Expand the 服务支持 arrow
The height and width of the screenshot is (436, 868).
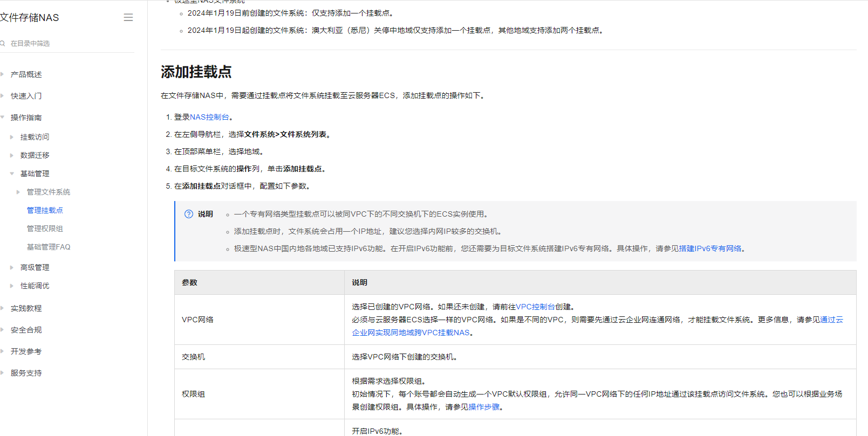click(2, 373)
